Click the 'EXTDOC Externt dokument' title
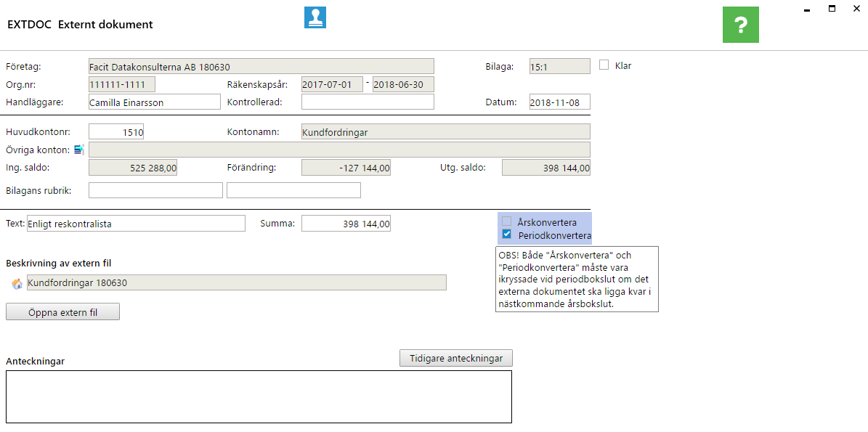The height and width of the screenshot is (432, 868). (81, 25)
